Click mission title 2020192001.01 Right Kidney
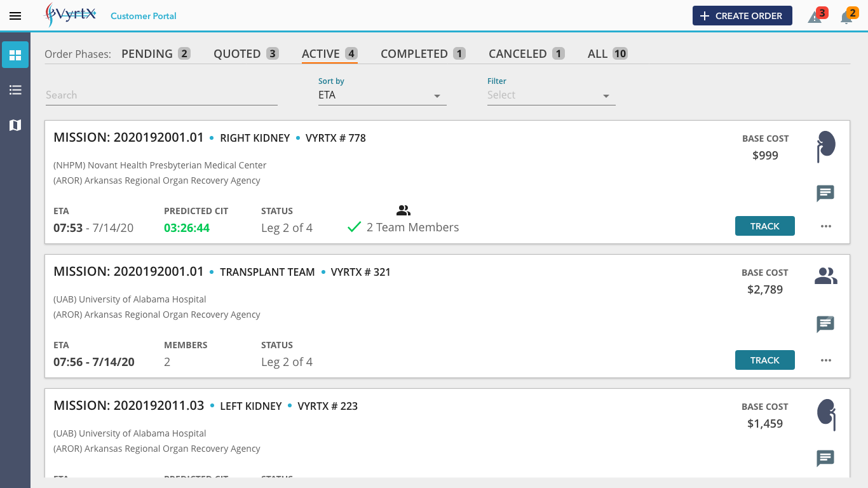868x488 pixels. [x=129, y=137]
